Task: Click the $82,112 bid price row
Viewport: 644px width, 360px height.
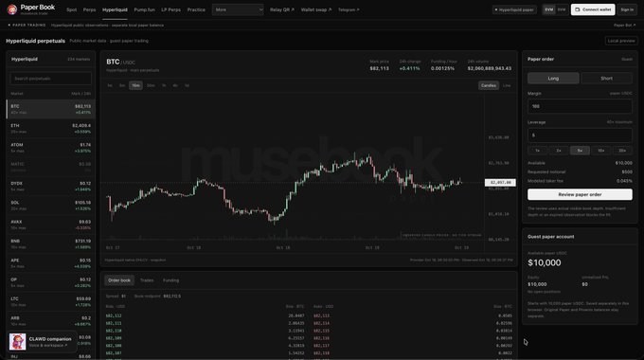Action: 205,315
